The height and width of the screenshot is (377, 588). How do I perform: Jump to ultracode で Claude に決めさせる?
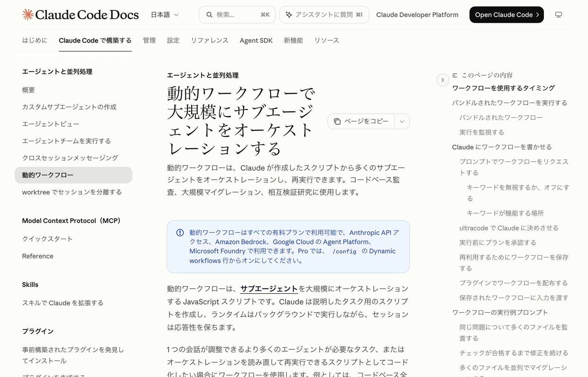pos(509,228)
